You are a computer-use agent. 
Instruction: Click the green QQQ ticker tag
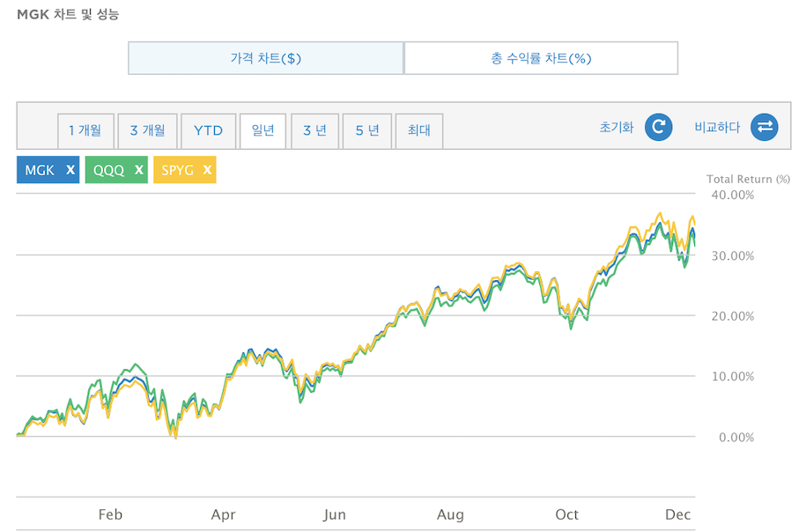tap(116, 170)
